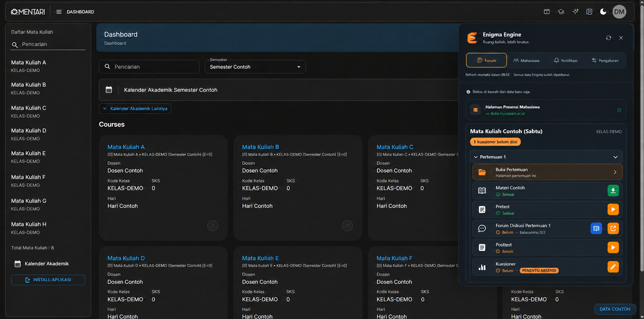Fill Kuesioner with orange pencil button
The image size is (644, 319).
613,267
